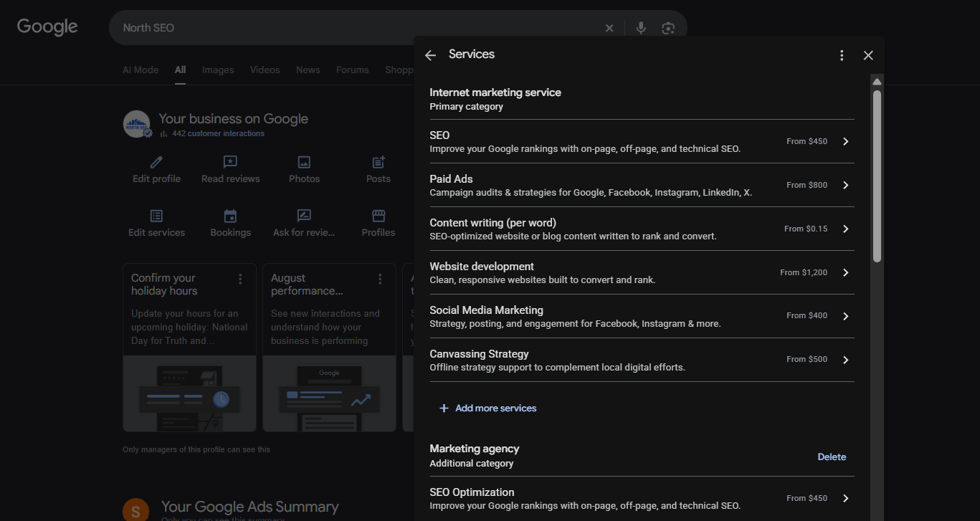This screenshot has width=980, height=521.
Task: Open the Bookings calendar shortcut
Action: 230,223
